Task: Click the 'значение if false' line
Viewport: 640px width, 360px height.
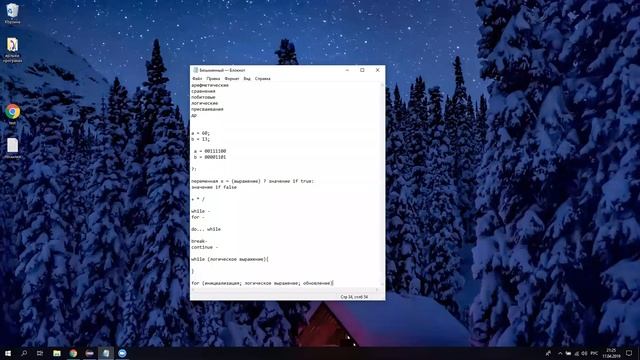Action: (214, 187)
